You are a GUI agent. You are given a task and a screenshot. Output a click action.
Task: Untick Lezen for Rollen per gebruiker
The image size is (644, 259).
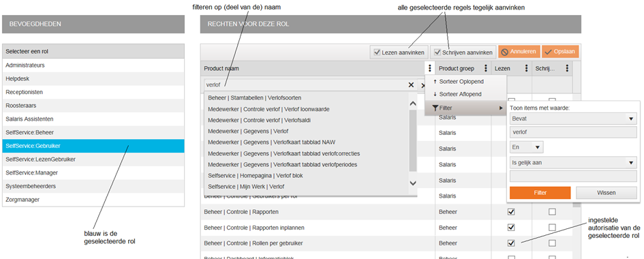click(x=511, y=243)
